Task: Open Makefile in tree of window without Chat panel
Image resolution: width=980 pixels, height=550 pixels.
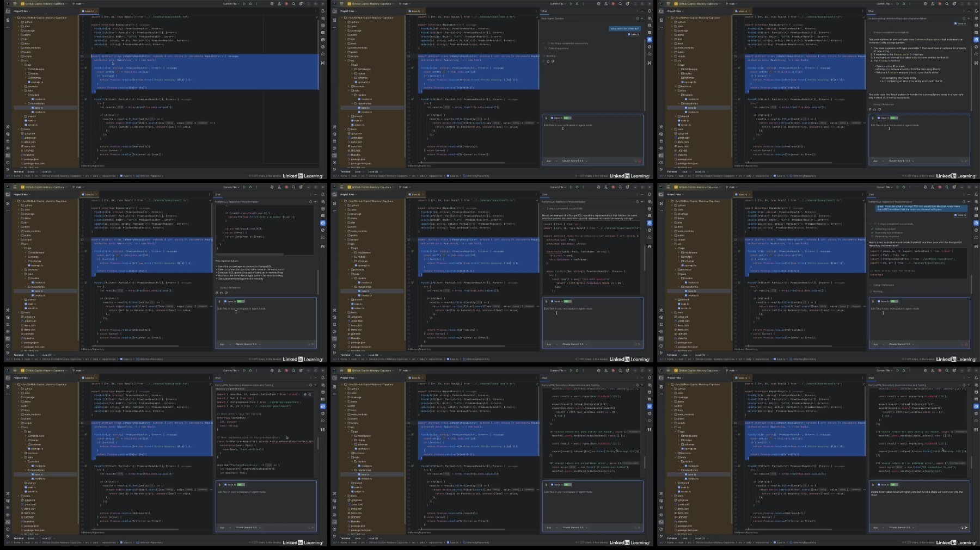Action: 29,155
